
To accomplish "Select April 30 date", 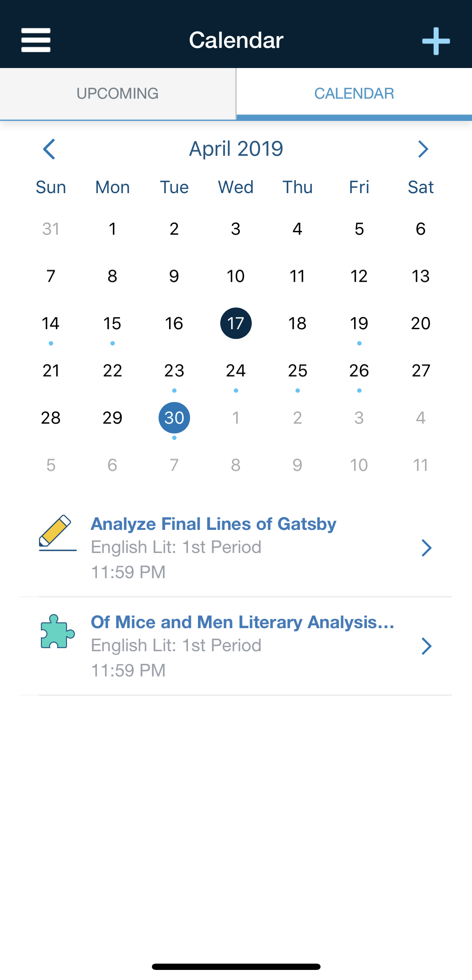I will tap(174, 418).
